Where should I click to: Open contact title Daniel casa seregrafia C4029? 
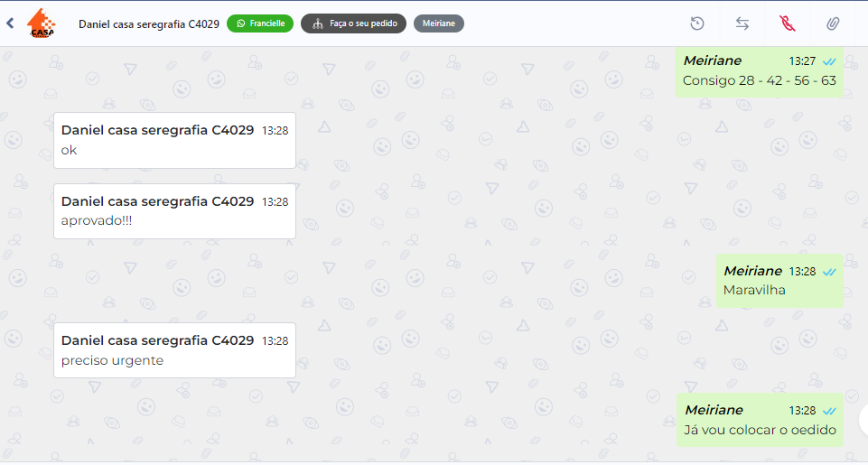[149, 23]
